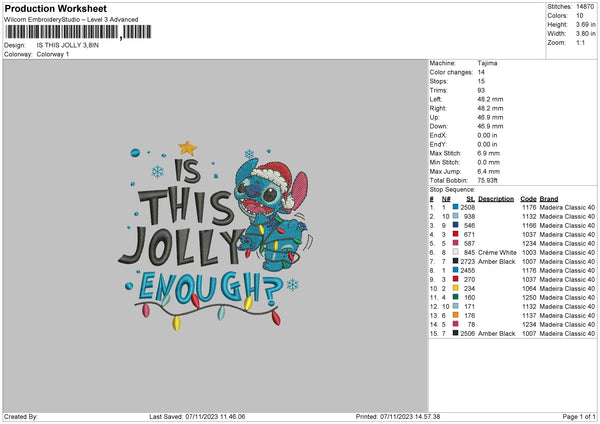Select the red swatch in stop row 4
The height and width of the screenshot is (424, 600).
pos(455,234)
